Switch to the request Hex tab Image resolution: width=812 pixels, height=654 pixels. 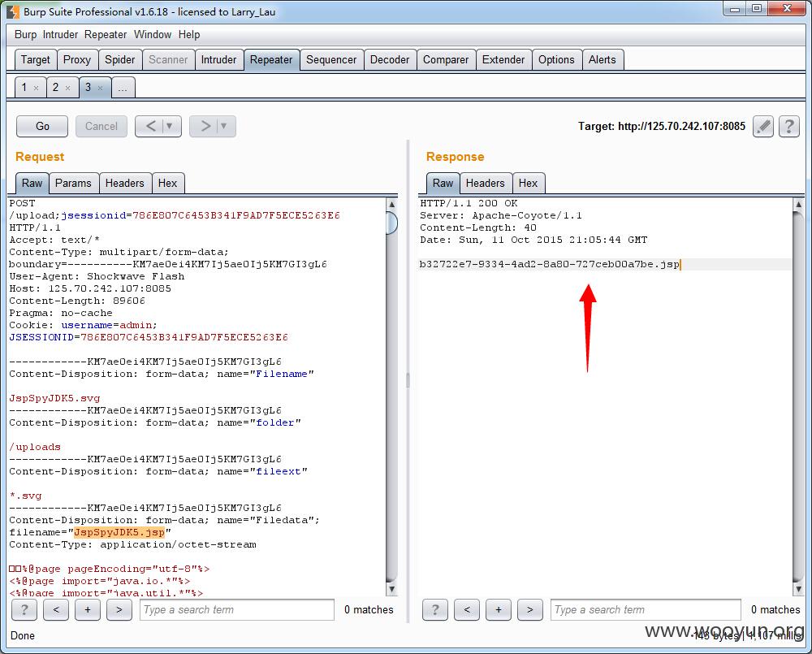click(x=168, y=183)
